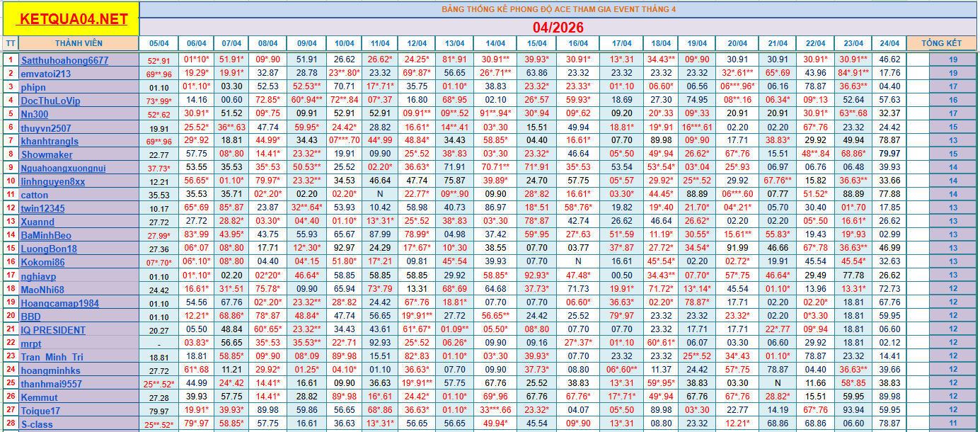Select the 24/04 date header

coord(889,43)
